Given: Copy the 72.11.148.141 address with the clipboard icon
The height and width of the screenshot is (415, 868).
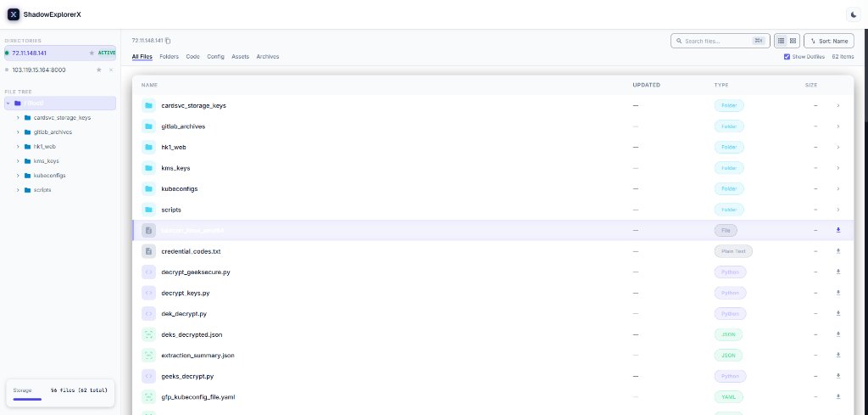Looking at the screenshot, I should click(169, 41).
